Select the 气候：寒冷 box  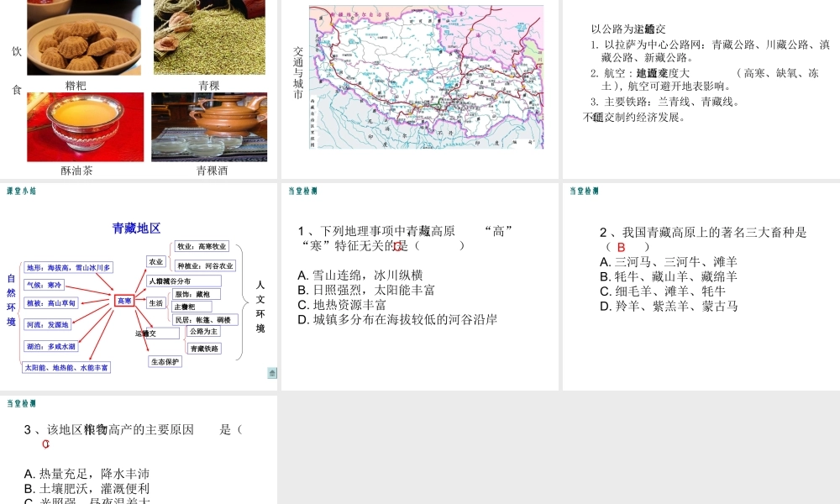[x=45, y=285]
